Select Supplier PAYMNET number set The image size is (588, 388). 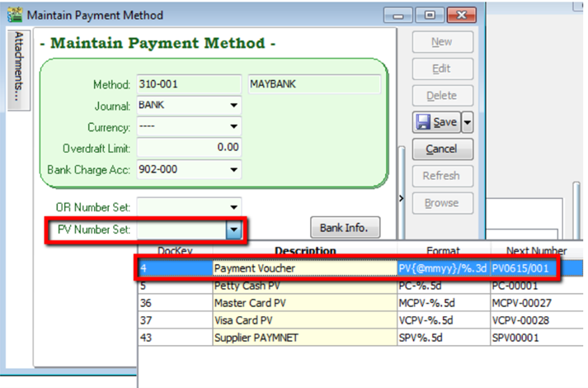pos(305,338)
